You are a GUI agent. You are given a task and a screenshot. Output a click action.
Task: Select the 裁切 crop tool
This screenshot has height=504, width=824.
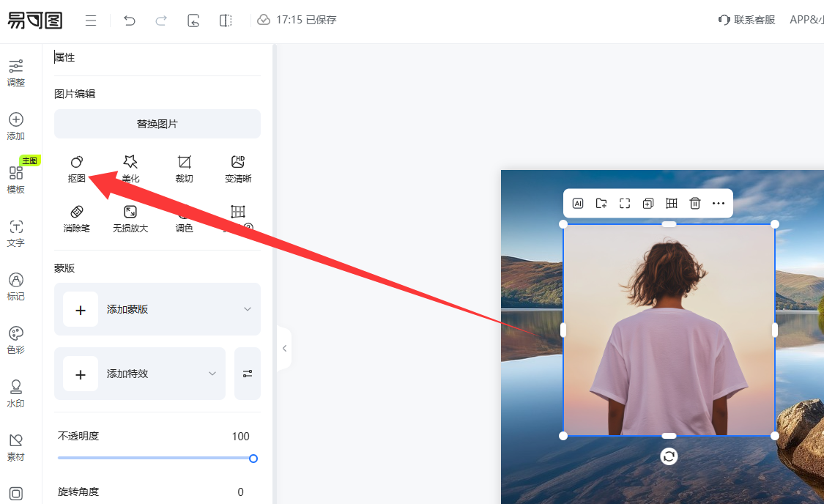pos(184,168)
